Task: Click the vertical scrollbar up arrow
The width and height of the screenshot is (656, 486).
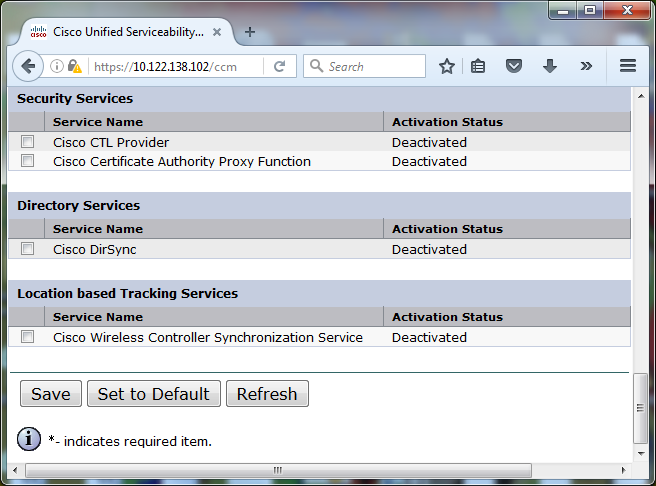Action: pyautogui.click(x=641, y=97)
